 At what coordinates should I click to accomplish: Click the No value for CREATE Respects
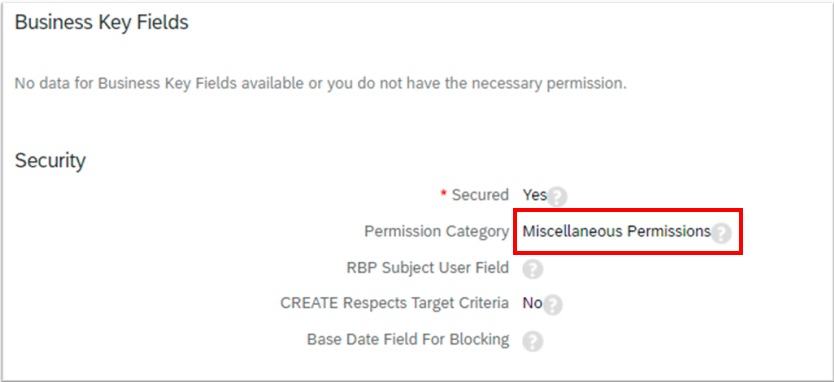[532, 303]
